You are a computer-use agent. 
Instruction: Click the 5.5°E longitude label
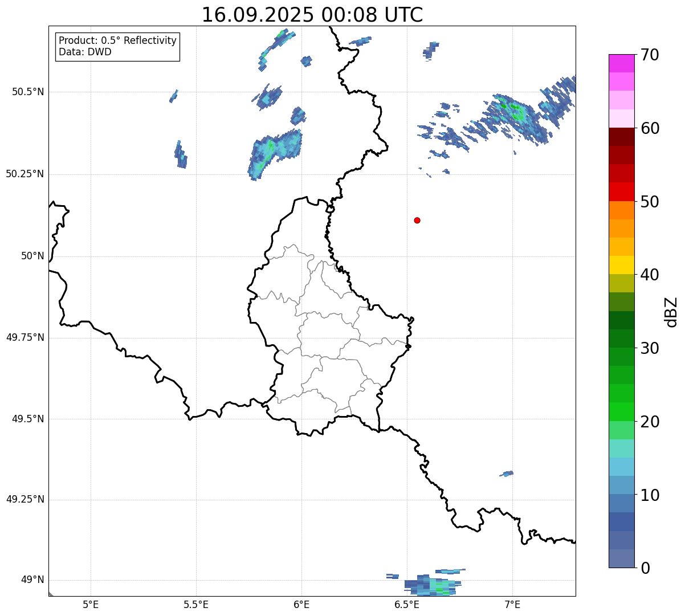coord(196,605)
